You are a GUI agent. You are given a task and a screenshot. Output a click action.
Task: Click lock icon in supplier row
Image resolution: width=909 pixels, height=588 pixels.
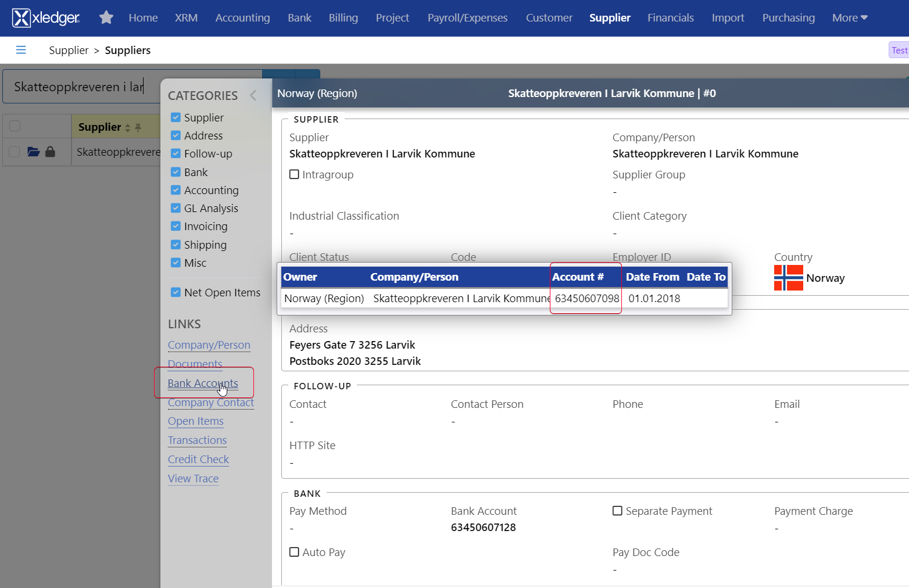[x=51, y=152]
